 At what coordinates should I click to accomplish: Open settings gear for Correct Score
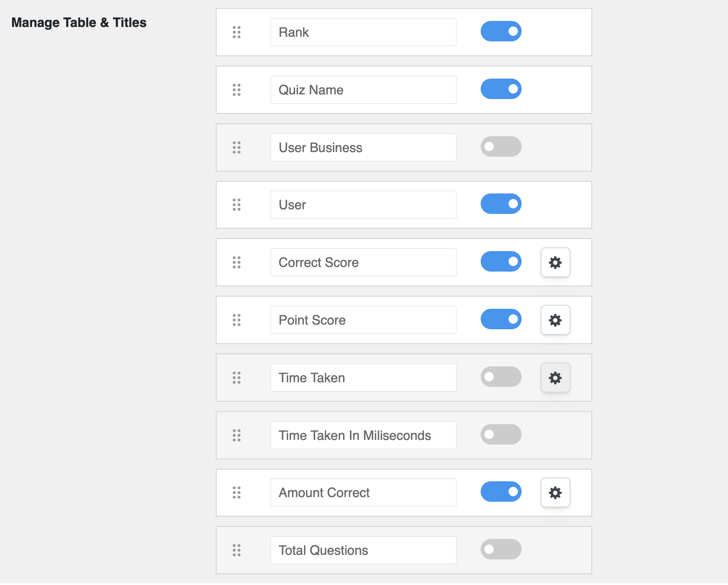[555, 263]
